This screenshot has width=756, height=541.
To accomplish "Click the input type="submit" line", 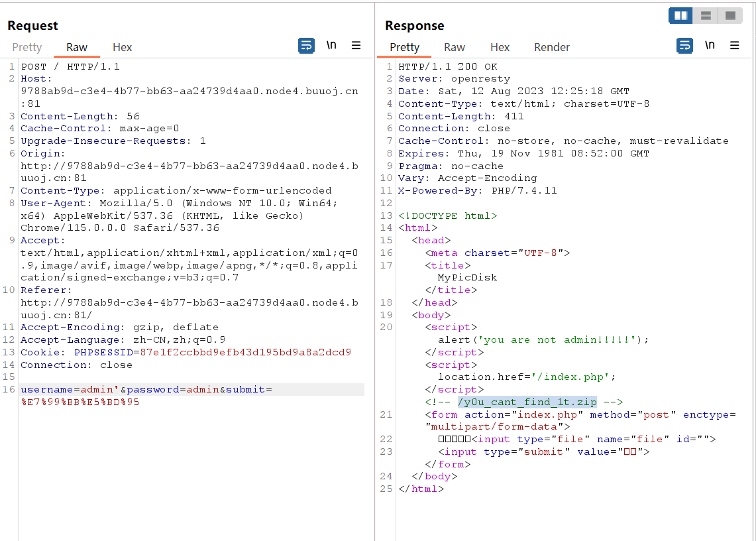I will [544, 451].
